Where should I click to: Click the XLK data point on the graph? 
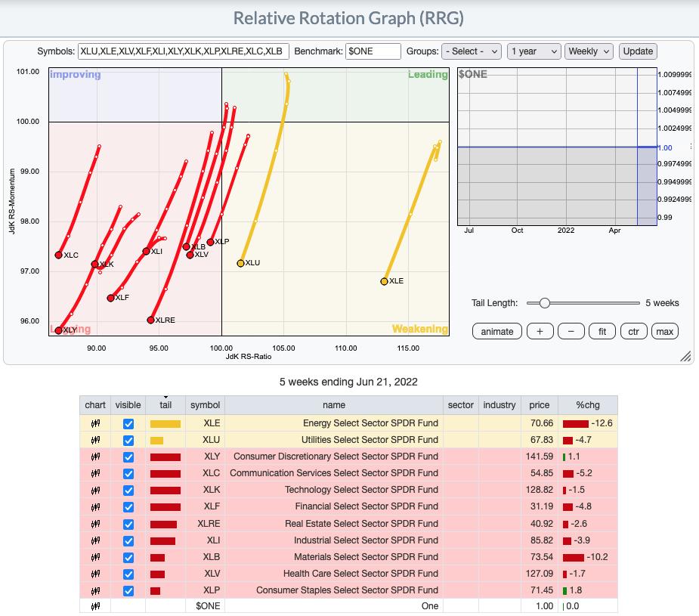(94, 264)
